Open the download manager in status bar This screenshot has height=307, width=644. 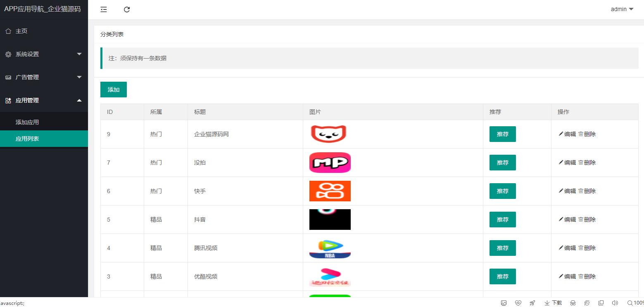553,303
